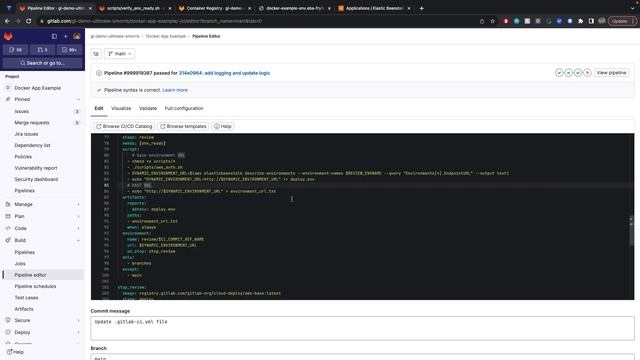640x360 pixels.
Task: Go back in browser history
Action: point(7,21)
